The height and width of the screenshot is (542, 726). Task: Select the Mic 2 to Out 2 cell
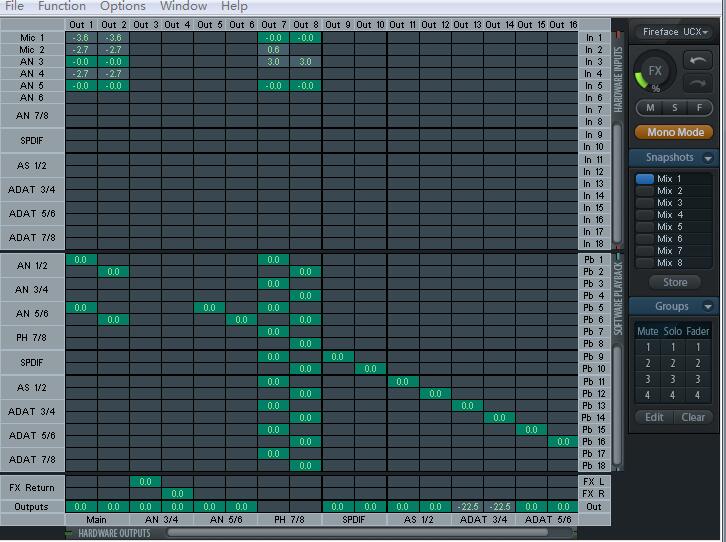[113, 50]
